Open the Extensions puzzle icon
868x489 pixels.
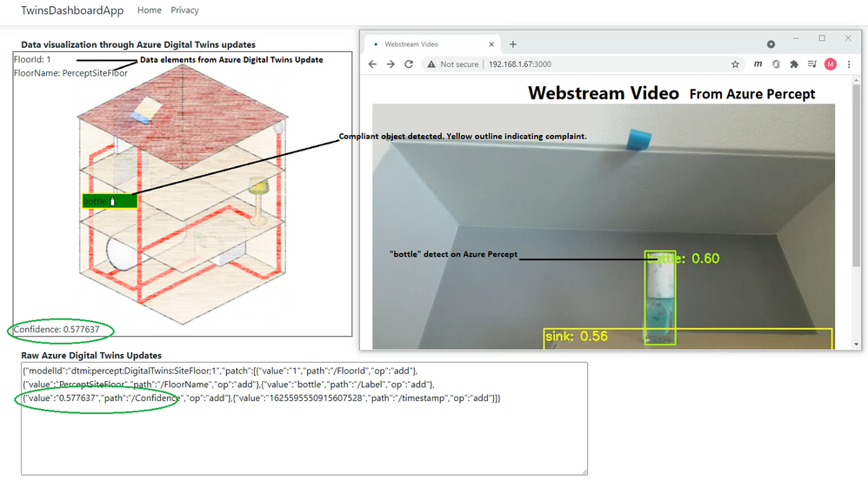tap(794, 64)
